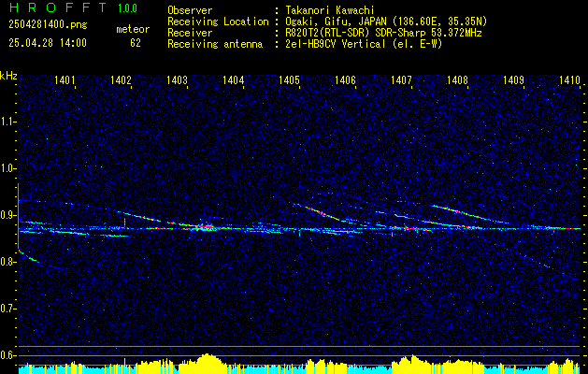Click the Observer field label
Screen dimensions: 588x374
pos(190,10)
